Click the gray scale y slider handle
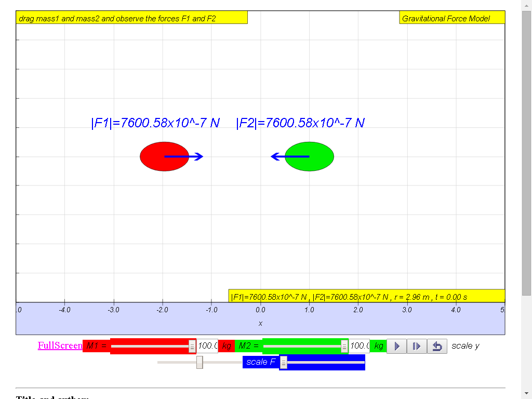This screenshot has width=532, height=399. pyautogui.click(x=199, y=362)
